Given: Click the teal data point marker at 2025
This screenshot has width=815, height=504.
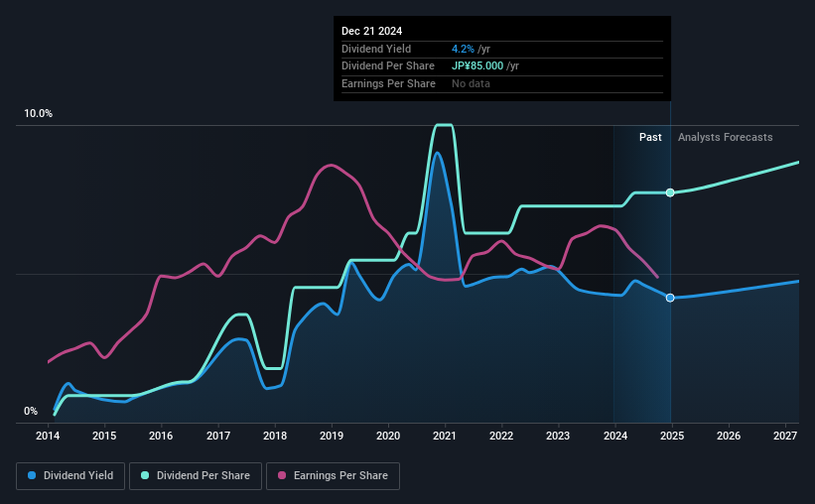Looking at the screenshot, I should (670, 192).
